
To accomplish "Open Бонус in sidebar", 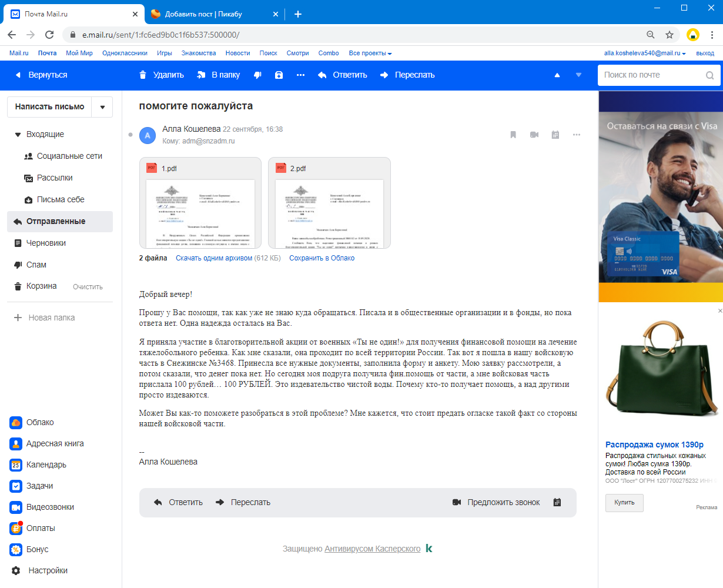I will [x=29, y=549].
